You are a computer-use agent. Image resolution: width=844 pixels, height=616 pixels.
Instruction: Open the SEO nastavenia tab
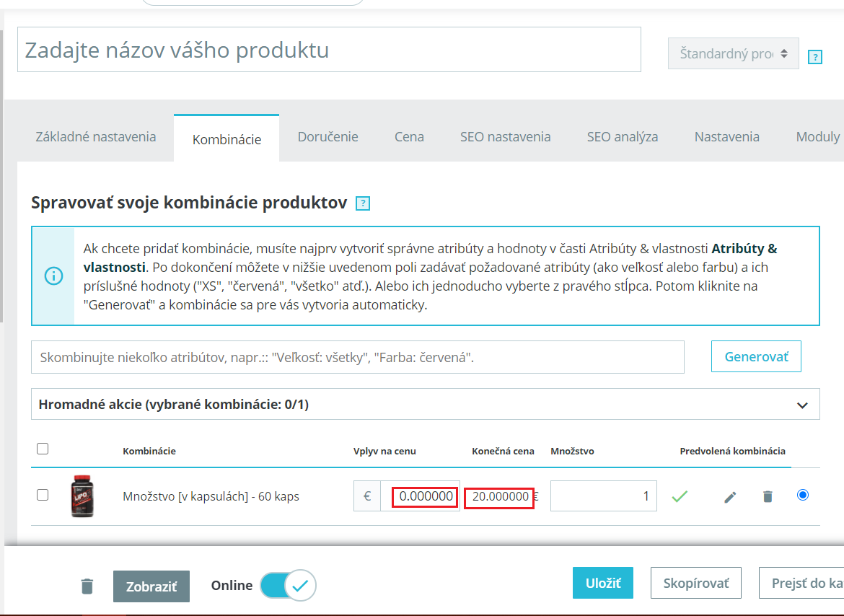point(505,136)
